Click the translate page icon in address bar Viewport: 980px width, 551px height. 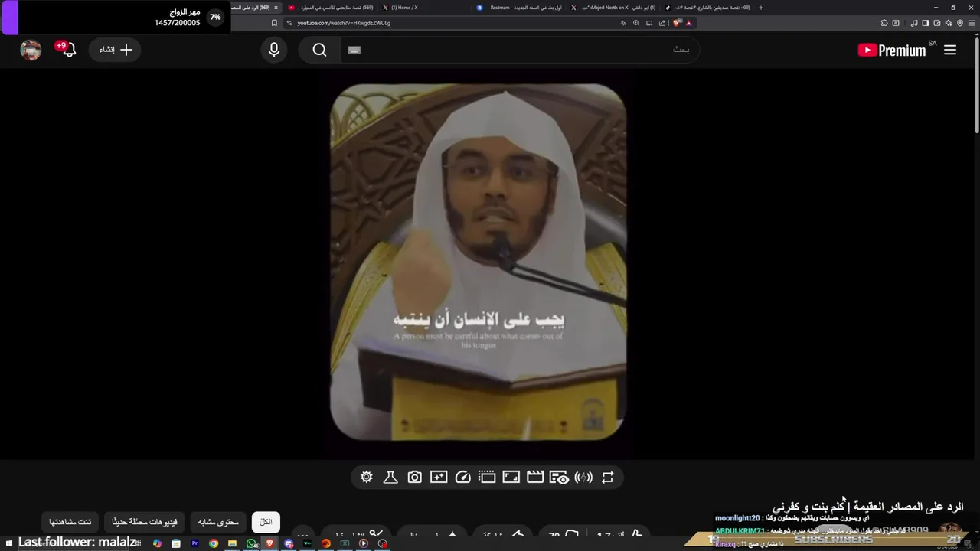623,23
